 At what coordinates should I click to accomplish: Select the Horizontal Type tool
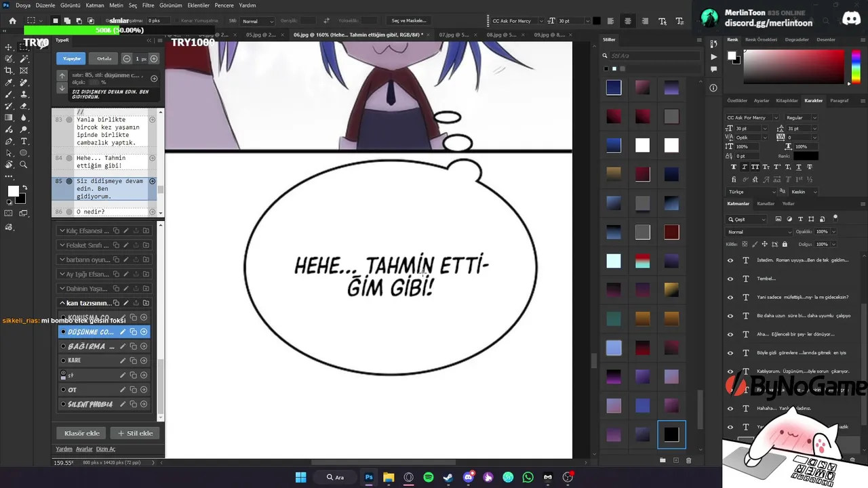click(24, 141)
